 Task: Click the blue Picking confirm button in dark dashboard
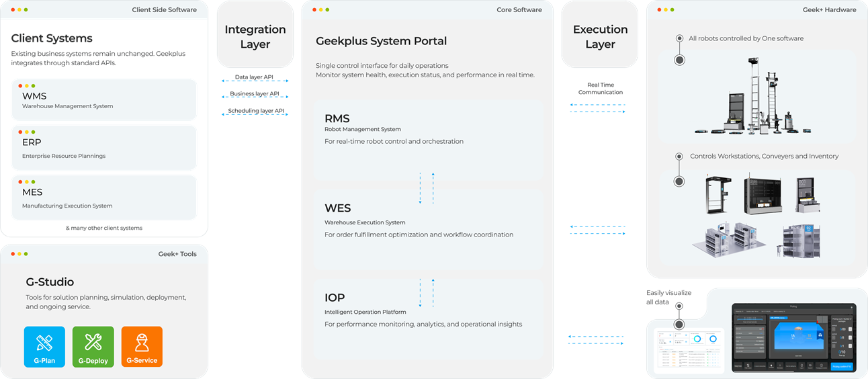tap(842, 366)
